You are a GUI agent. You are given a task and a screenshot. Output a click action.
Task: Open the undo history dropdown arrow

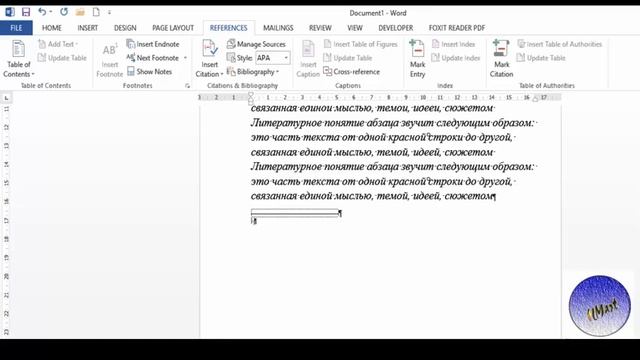pyautogui.click(x=51, y=12)
